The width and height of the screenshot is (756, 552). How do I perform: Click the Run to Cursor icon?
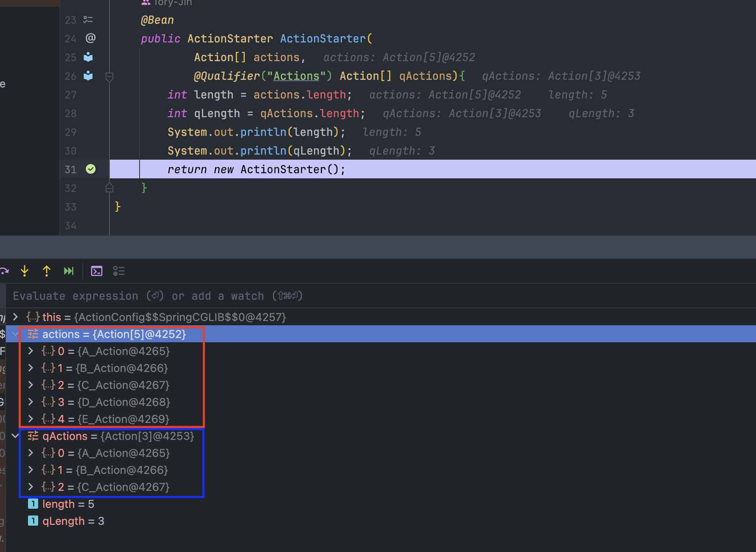coord(69,271)
